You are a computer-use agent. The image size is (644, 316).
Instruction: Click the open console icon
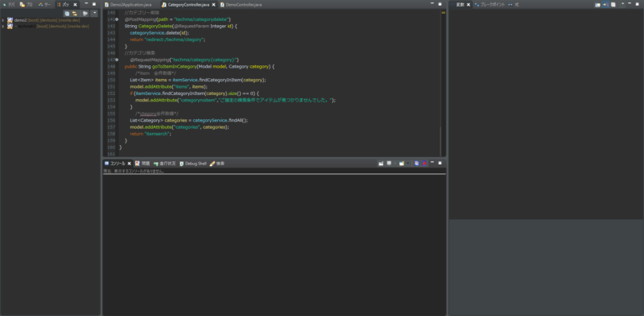point(402,164)
